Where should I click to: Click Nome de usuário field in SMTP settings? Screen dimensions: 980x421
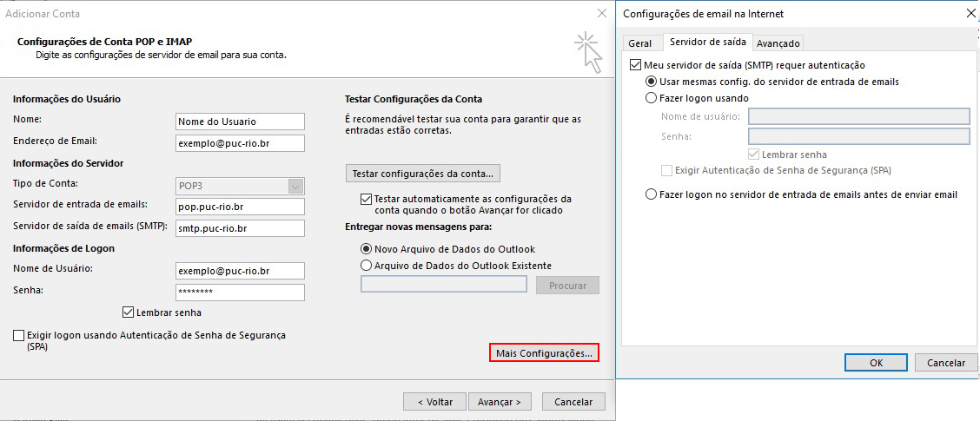coord(858,117)
